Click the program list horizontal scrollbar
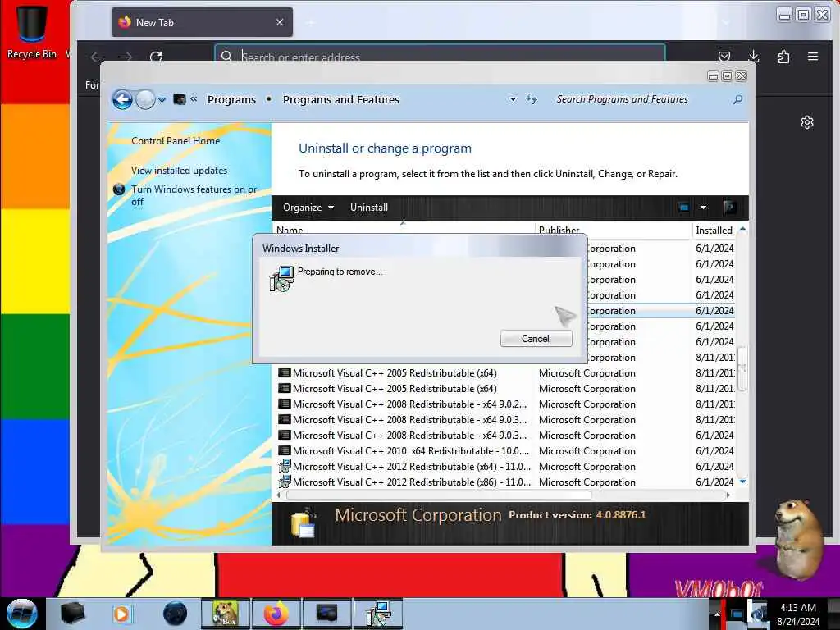This screenshot has width=840, height=630. pyautogui.click(x=440, y=495)
